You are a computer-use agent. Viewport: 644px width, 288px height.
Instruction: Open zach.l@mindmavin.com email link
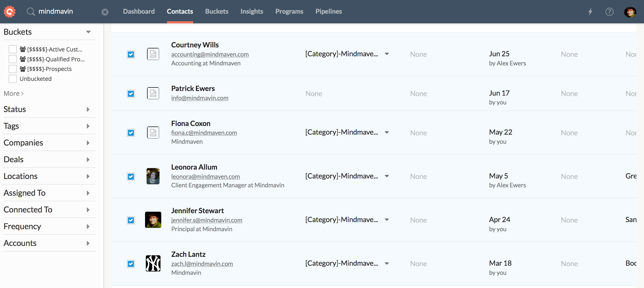[202, 264]
